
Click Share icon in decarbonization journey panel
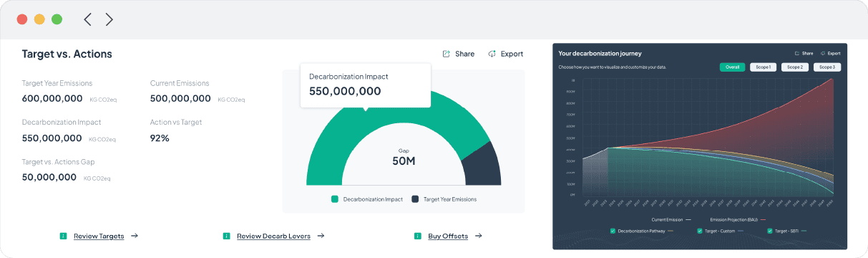coord(797,53)
